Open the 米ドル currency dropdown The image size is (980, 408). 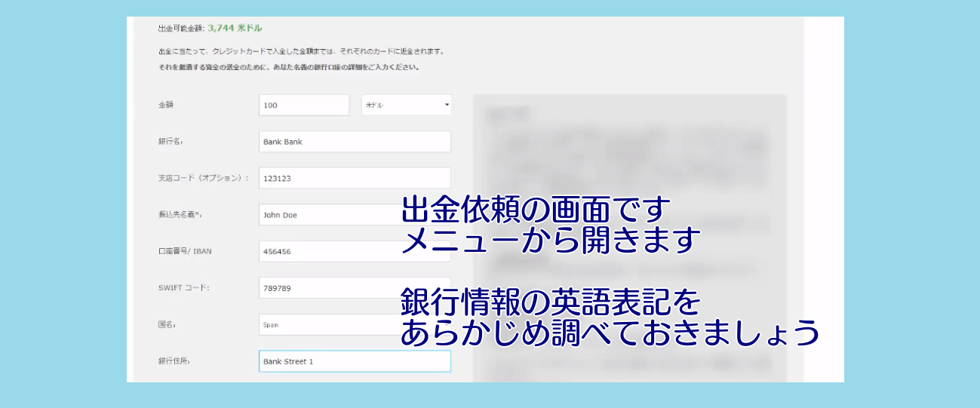[407, 105]
